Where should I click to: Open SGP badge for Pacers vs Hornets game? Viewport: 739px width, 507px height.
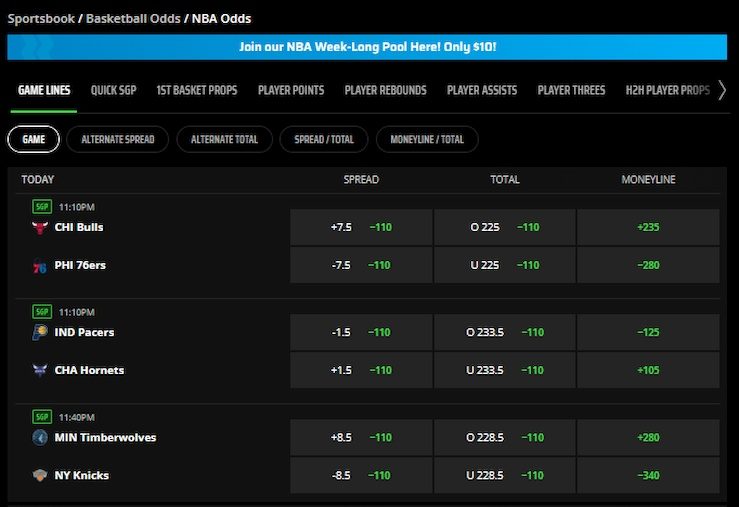[42, 312]
